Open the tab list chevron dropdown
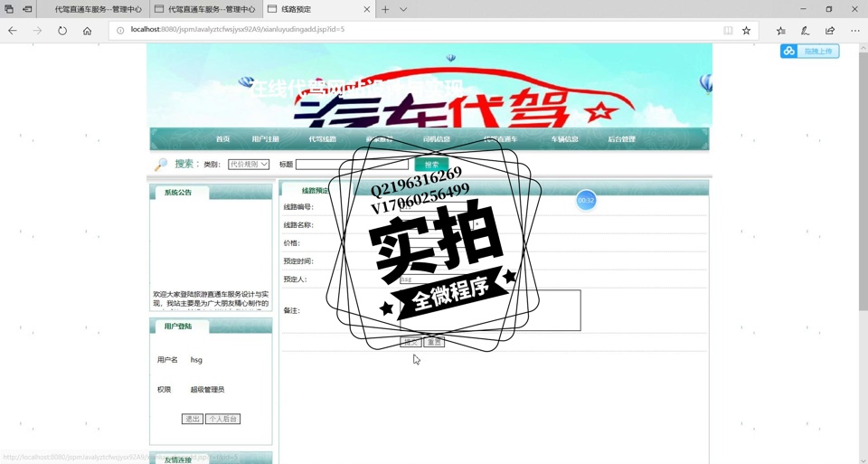The width and height of the screenshot is (868, 464). tap(403, 9)
